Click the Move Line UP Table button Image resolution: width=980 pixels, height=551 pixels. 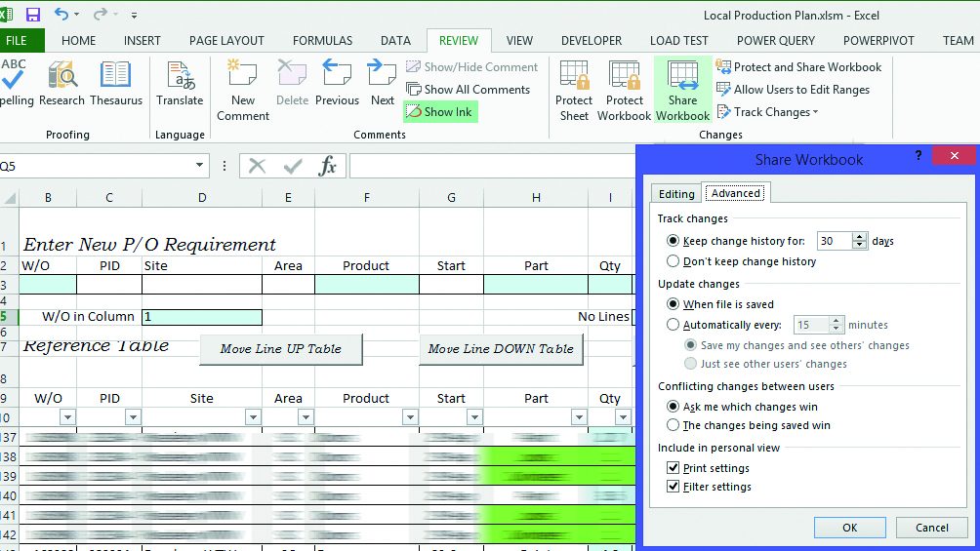(280, 349)
